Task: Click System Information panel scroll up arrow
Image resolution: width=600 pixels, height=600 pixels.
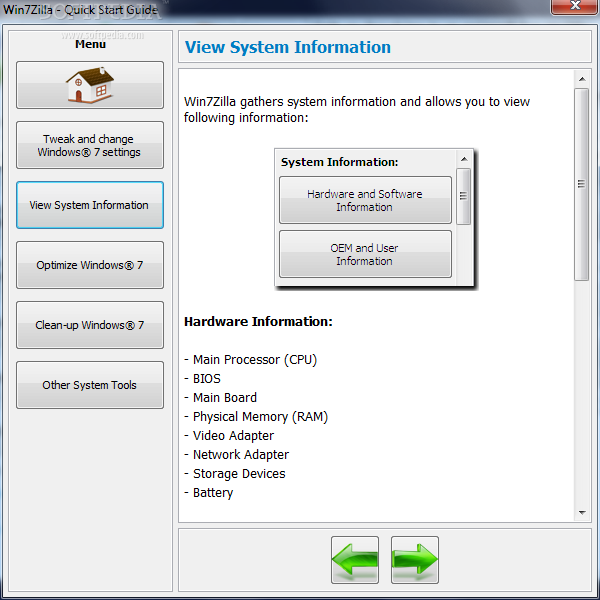Action: click(464, 159)
